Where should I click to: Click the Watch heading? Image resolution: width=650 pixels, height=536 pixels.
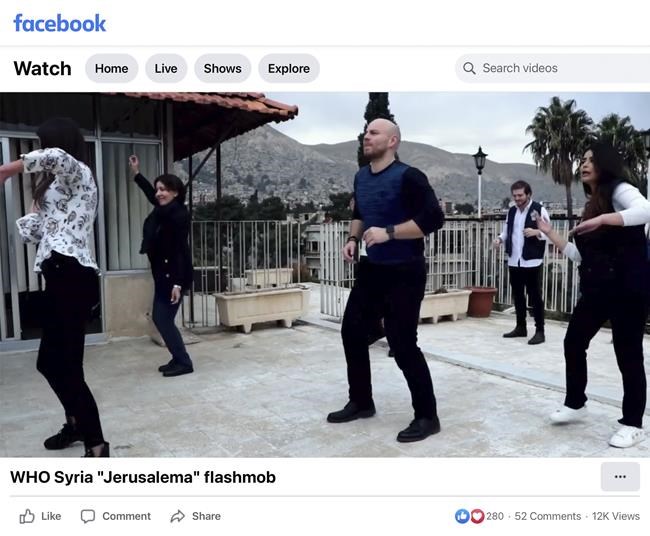pyautogui.click(x=42, y=68)
